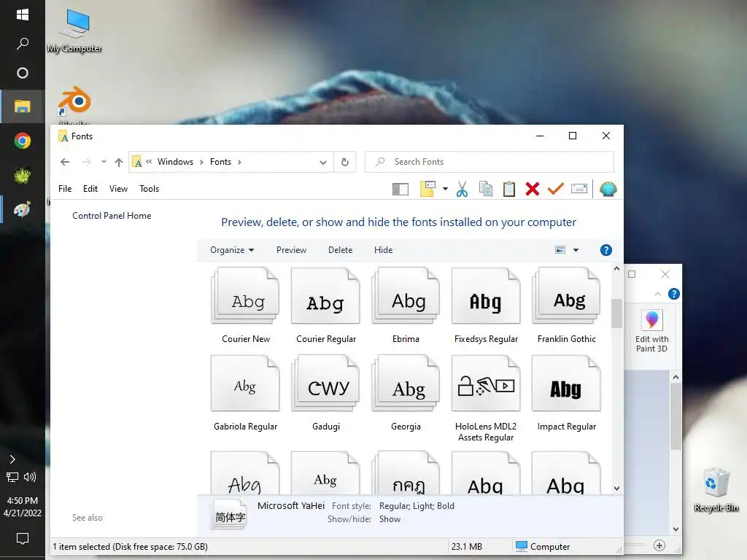Screen dimensions: 747x560
Task: Click zoom in plus button in back window
Action: tap(659, 545)
